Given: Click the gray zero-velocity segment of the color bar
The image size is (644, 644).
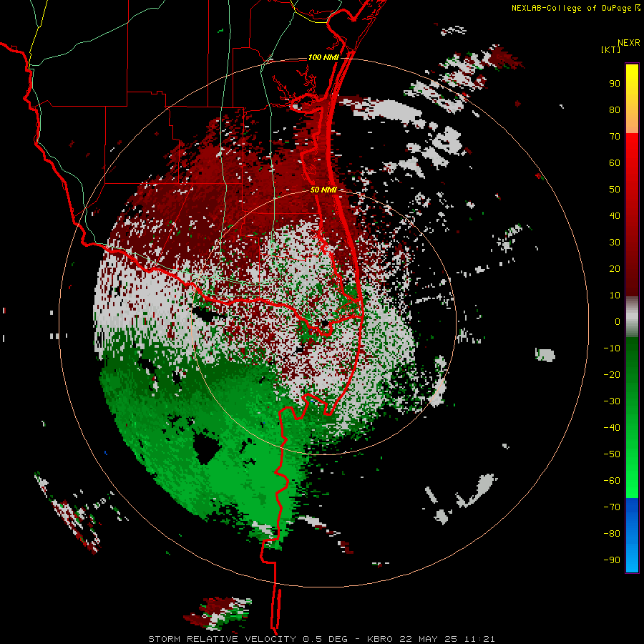Looking at the screenshot, I should [632, 317].
